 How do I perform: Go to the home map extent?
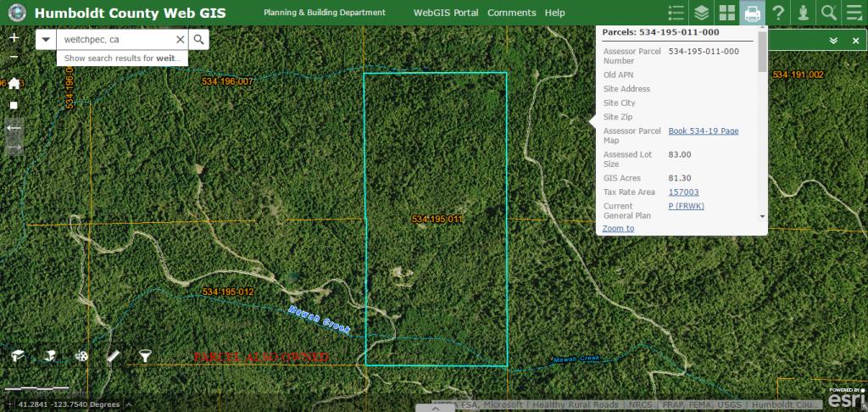[14, 83]
